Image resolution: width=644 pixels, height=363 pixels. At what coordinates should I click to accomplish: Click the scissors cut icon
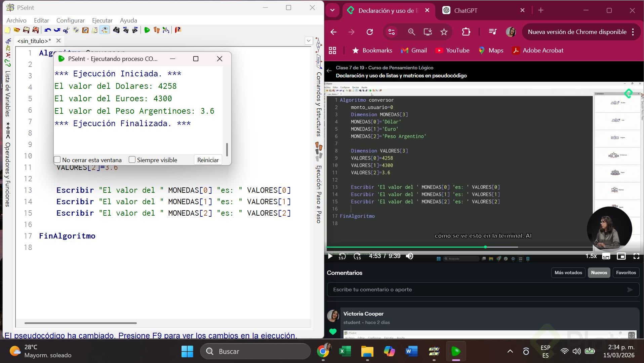point(66,30)
